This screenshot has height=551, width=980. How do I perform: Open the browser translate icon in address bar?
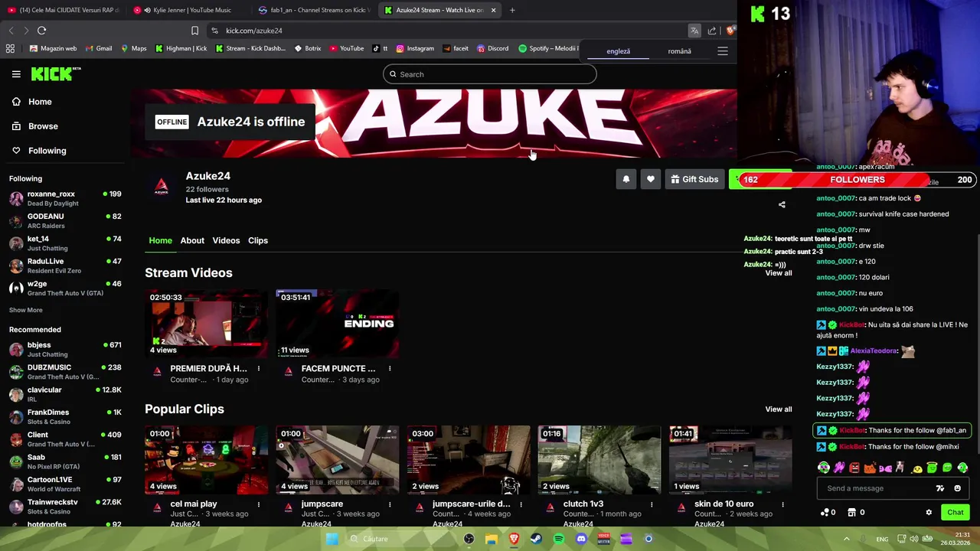click(694, 31)
